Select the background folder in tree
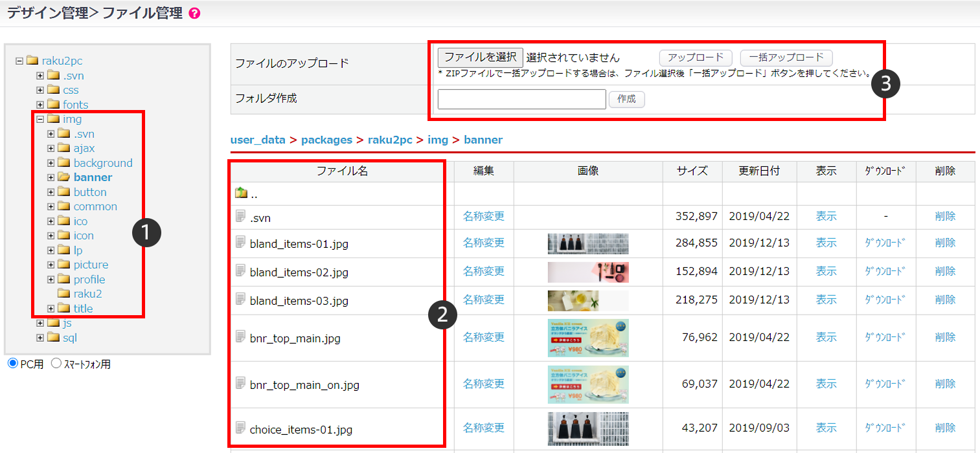This screenshot has height=453, width=980. click(102, 163)
